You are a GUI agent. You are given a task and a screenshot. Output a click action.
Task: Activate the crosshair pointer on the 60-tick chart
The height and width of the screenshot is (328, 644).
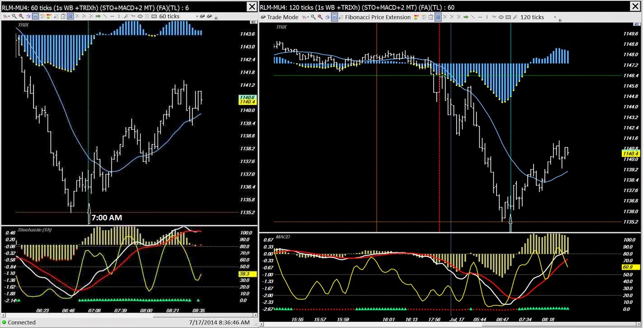click(34, 16)
